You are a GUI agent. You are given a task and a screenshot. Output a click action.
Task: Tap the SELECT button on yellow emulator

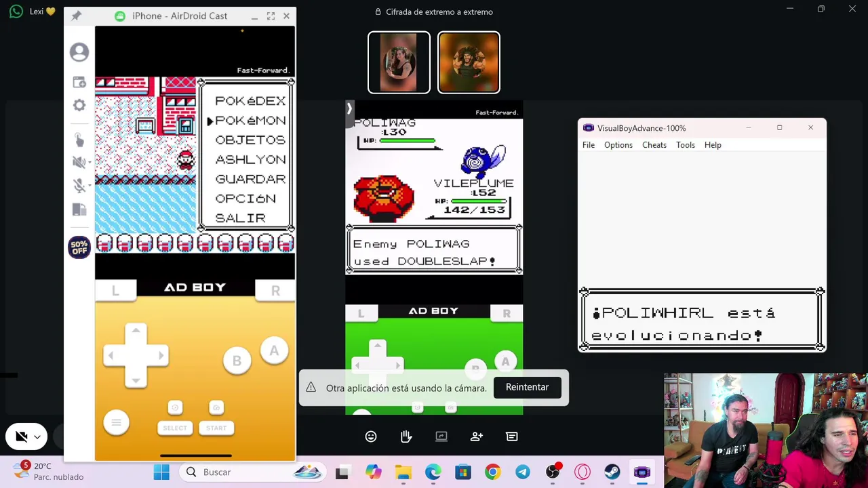tap(175, 428)
